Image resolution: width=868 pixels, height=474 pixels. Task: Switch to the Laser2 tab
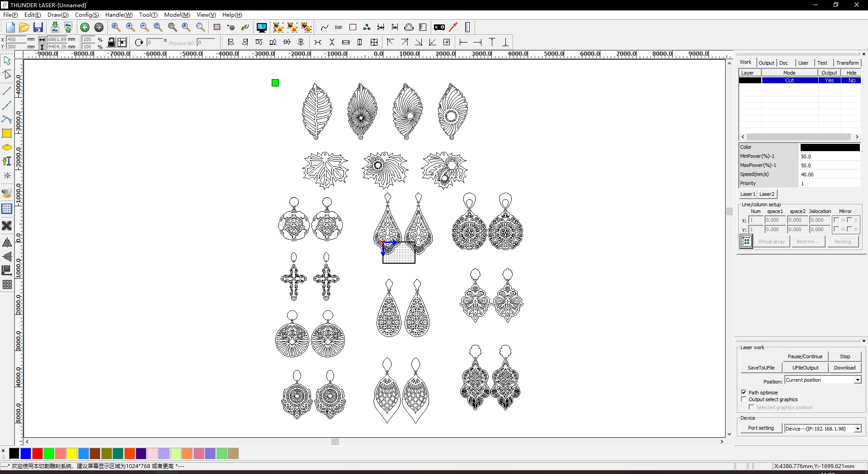pyautogui.click(x=767, y=194)
